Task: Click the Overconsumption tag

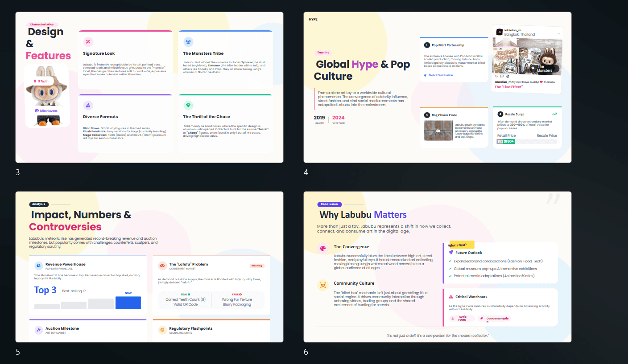Action: point(494,319)
